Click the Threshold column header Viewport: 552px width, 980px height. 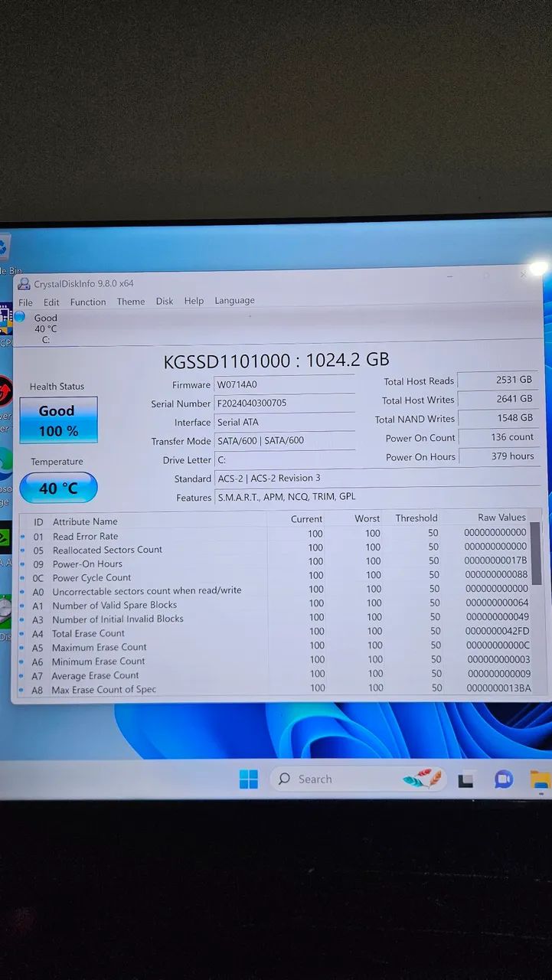[416, 518]
